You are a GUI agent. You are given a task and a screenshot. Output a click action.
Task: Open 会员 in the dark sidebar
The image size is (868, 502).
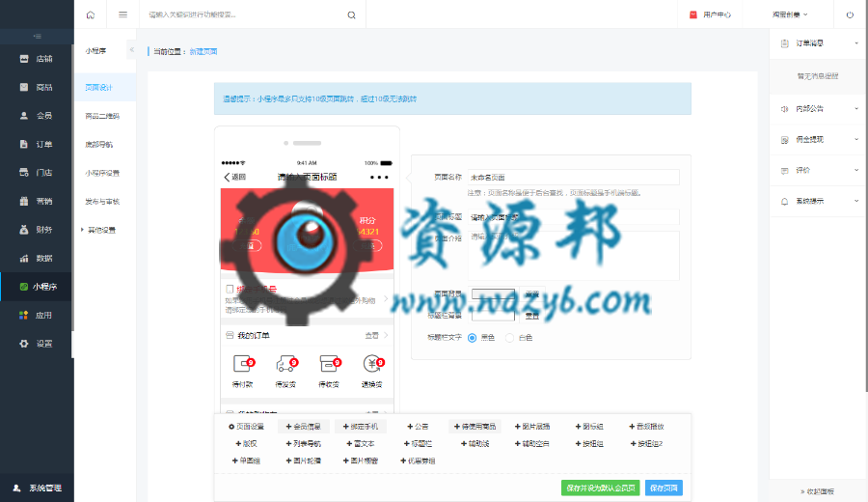click(x=36, y=116)
